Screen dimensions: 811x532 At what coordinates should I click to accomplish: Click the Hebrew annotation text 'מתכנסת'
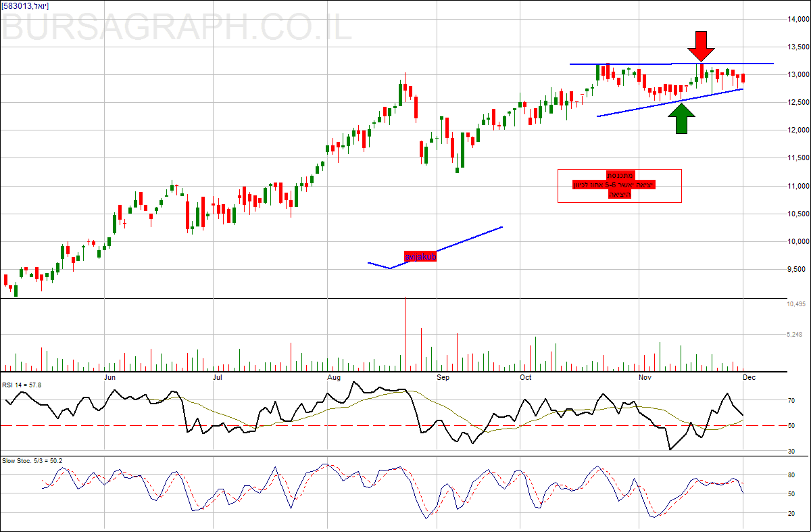[x=619, y=175]
